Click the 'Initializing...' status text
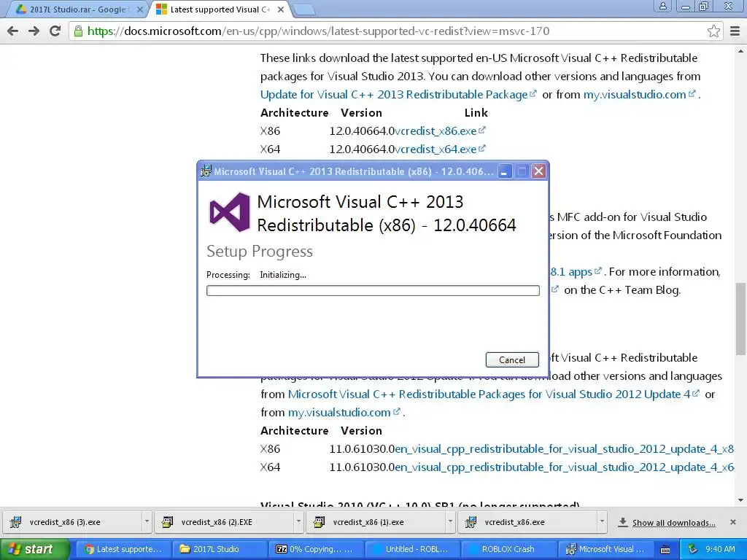The width and height of the screenshot is (747, 560). click(283, 275)
